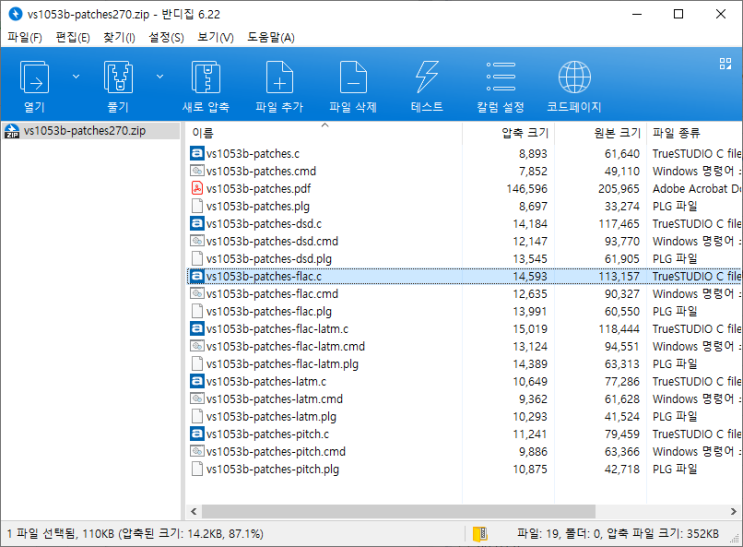Open the 찾기(I) menu
Viewport: 743px width, 547px height.
[x=119, y=37]
